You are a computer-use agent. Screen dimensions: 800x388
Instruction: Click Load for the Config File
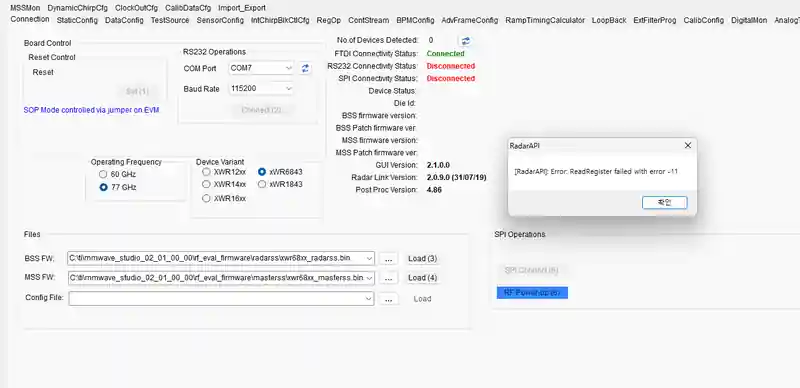[422, 299]
